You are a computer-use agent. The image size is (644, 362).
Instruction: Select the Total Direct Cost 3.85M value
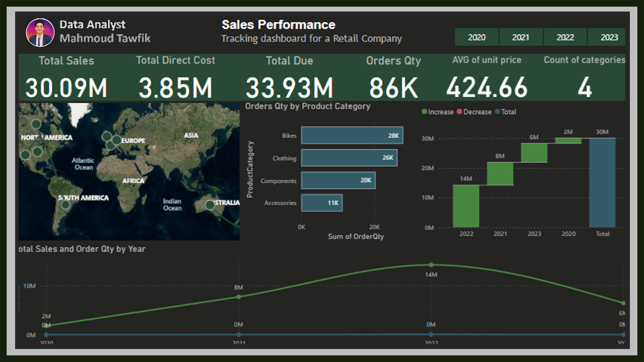[175, 88]
